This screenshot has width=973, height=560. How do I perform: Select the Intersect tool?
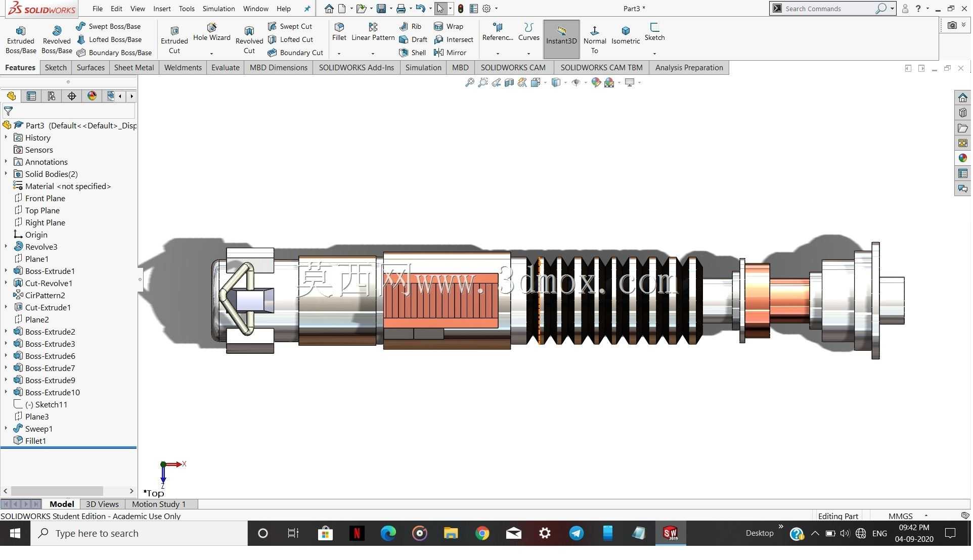454,39
